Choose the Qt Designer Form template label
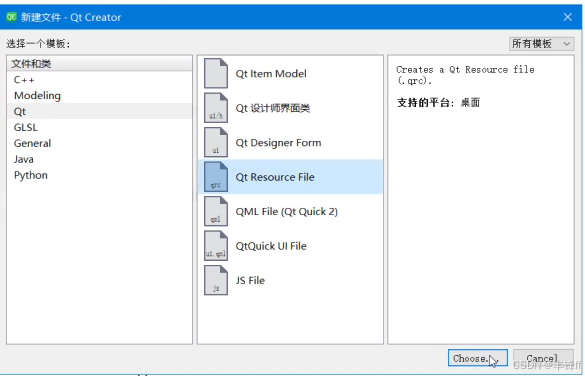 point(278,142)
